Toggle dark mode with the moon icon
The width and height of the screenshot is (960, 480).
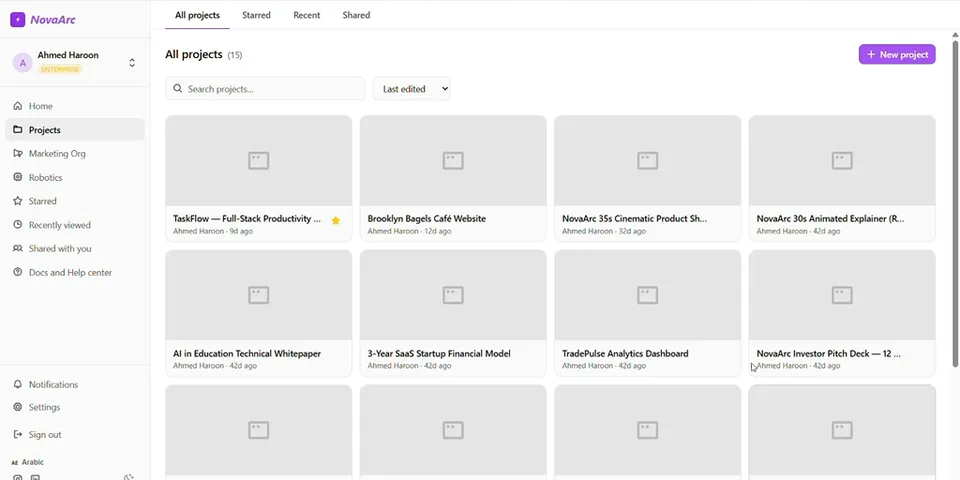[129, 477]
